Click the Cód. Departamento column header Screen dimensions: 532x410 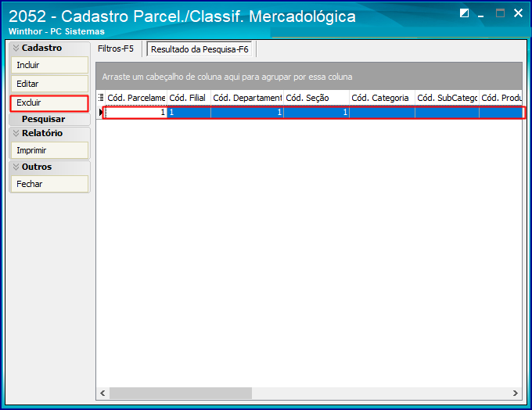point(247,98)
